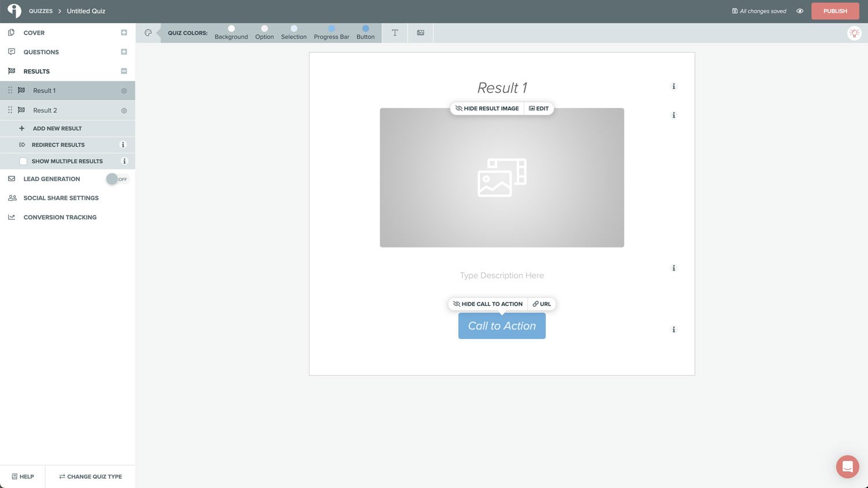868x488 pixels.
Task: Open the quiz preview eye icon
Action: 800,11
